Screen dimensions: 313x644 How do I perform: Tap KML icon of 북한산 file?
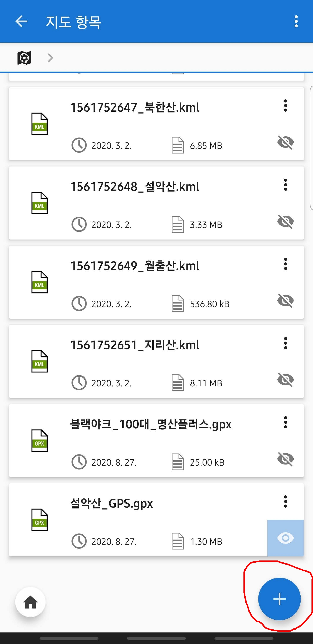click(x=40, y=124)
